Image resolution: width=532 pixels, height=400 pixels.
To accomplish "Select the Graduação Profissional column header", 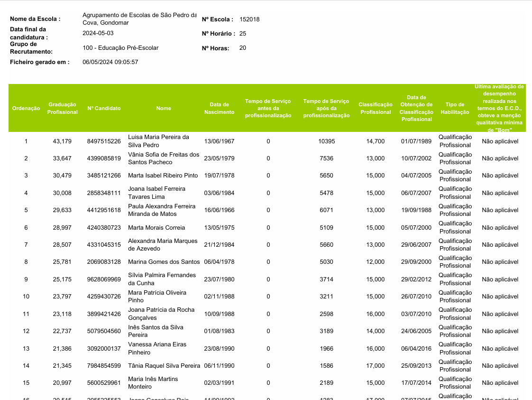I will click(x=62, y=108).
